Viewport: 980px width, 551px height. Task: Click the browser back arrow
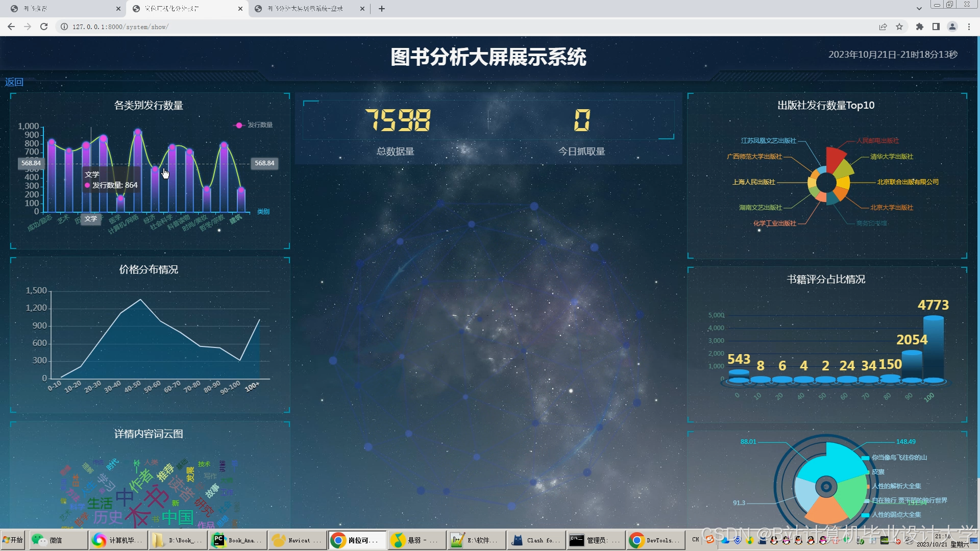11,27
